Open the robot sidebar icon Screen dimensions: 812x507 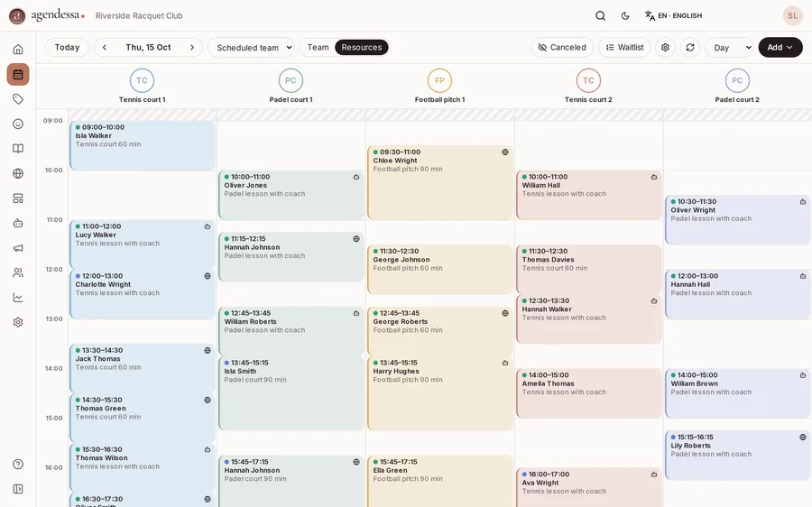point(18,223)
